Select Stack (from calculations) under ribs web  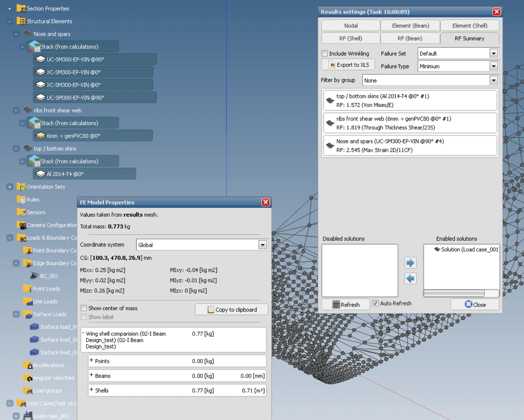click(73, 123)
